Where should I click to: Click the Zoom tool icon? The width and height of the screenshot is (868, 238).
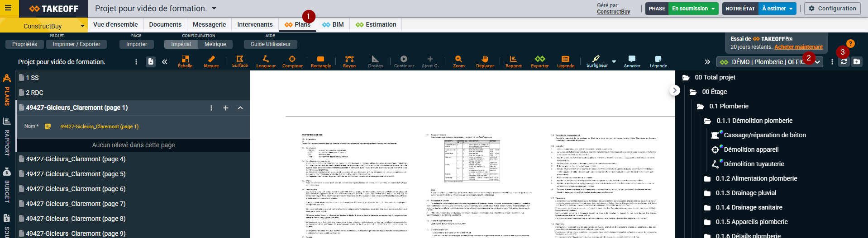(x=458, y=61)
